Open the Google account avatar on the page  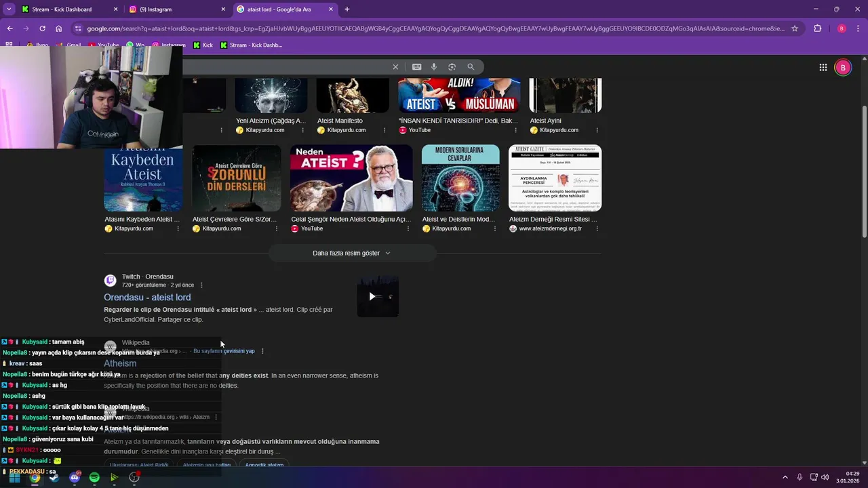[843, 67]
